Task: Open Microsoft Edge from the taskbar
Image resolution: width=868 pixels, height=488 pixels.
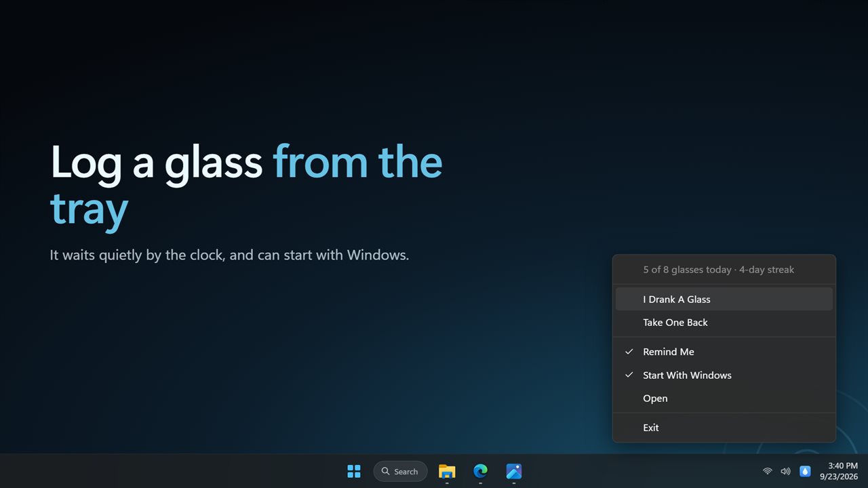Action: pyautogui.click(x=480, y=471)
